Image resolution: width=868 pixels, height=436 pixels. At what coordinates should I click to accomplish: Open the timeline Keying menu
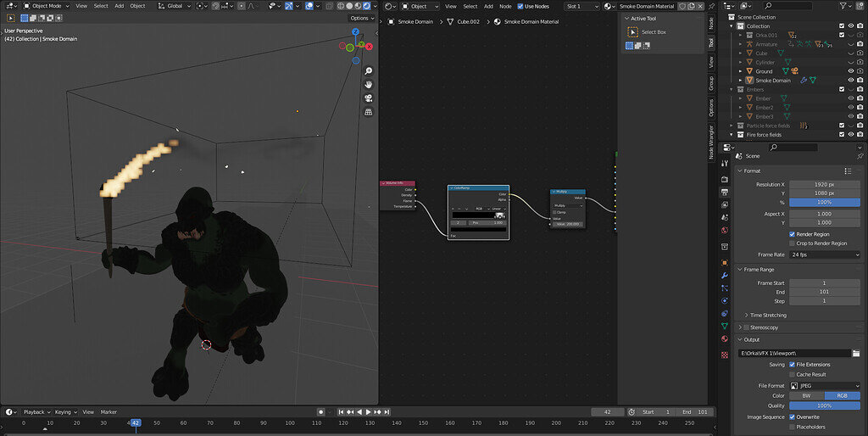(x=66, y=412)
